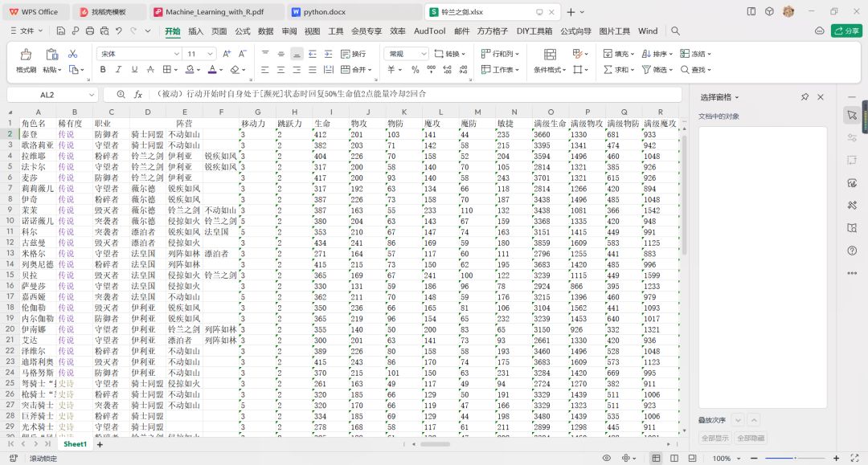Click the 全部隐藏 button
The height and width of the screenshot is (465, 868).
[751, 438]
